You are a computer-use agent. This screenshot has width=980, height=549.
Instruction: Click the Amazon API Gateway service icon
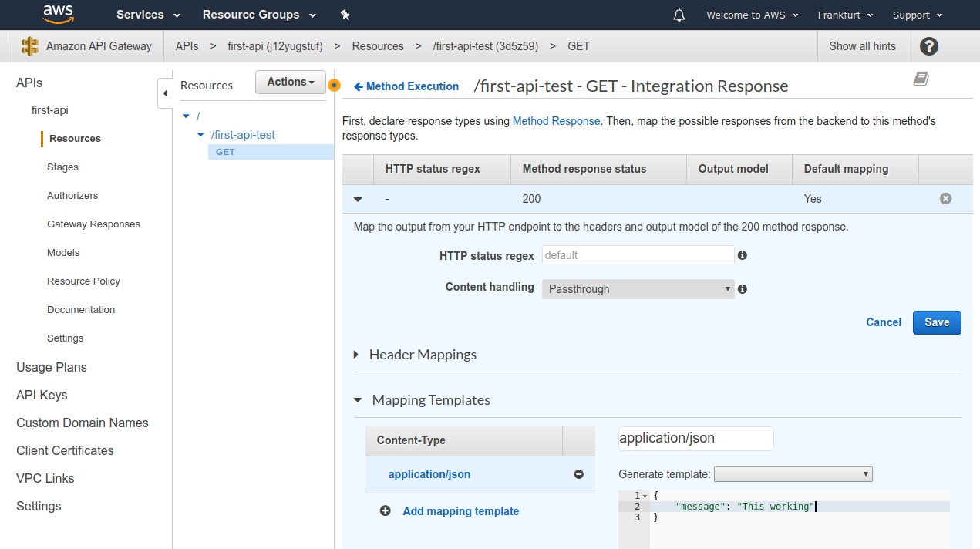coord(30,46)
